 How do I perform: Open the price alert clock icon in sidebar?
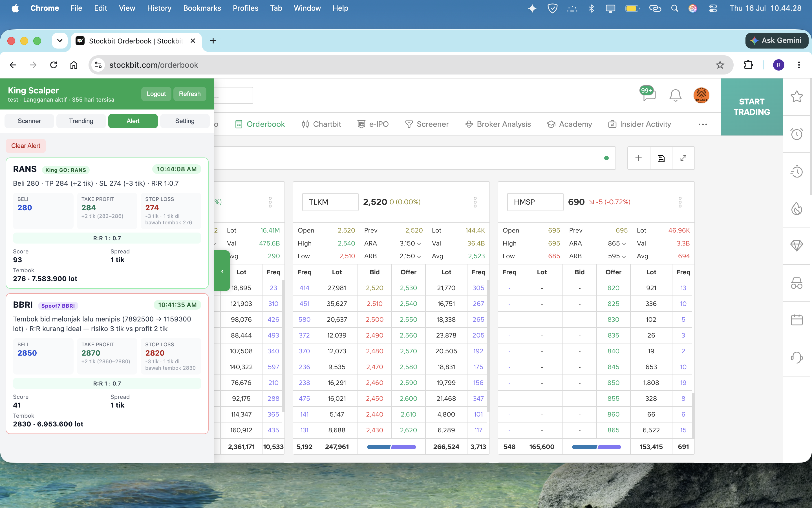tap(796, 134)
